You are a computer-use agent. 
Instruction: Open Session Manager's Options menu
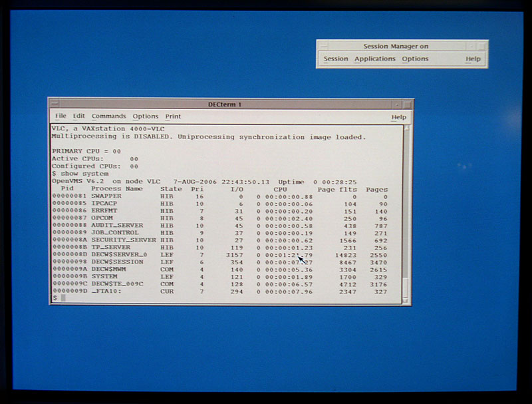415,59
